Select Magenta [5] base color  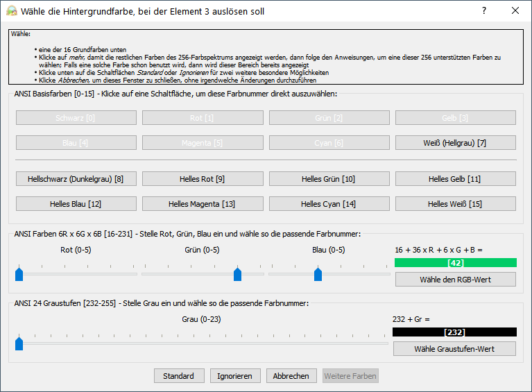[x=203, y=143]
